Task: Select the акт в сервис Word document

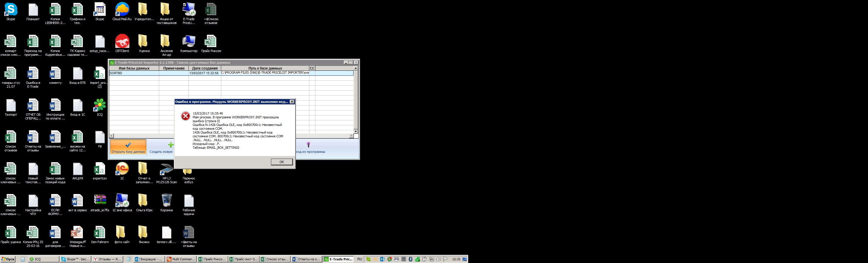Action: [x=78, y=203]
